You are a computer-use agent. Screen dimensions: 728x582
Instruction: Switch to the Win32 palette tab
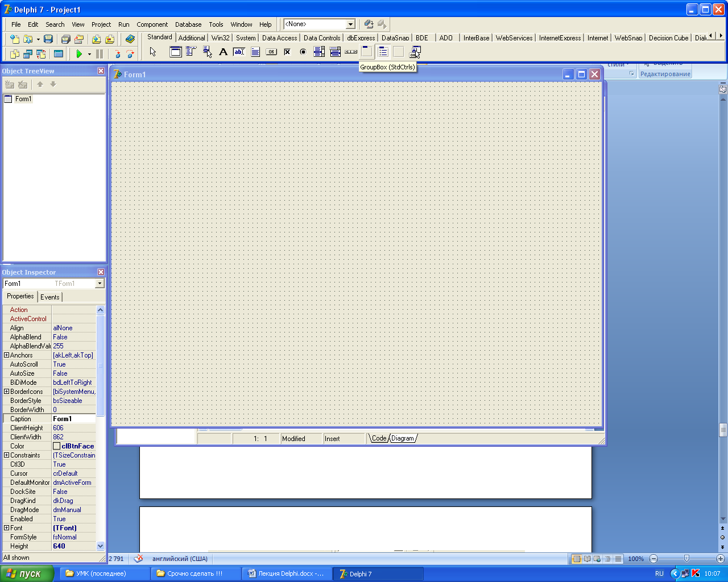point(221,38)
